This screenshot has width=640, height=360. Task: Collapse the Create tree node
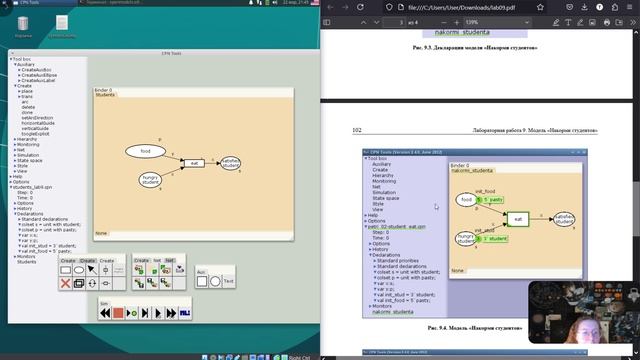[15, 86]
